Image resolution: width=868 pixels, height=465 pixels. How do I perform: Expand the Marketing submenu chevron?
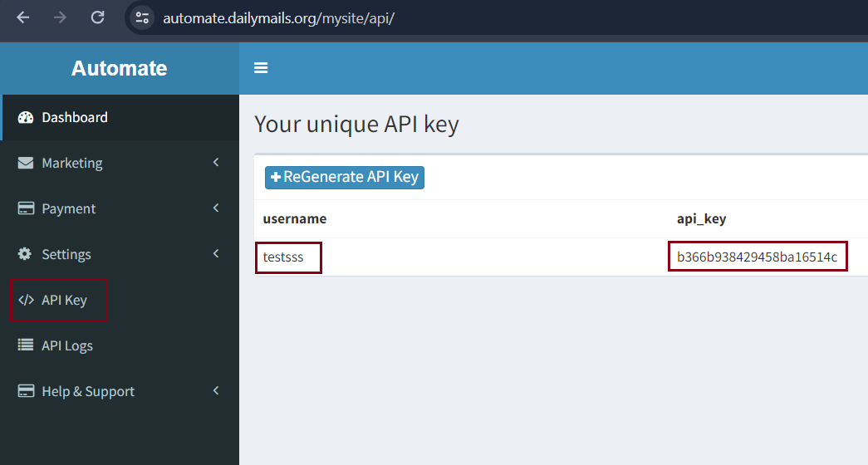[x=216, y=163]
